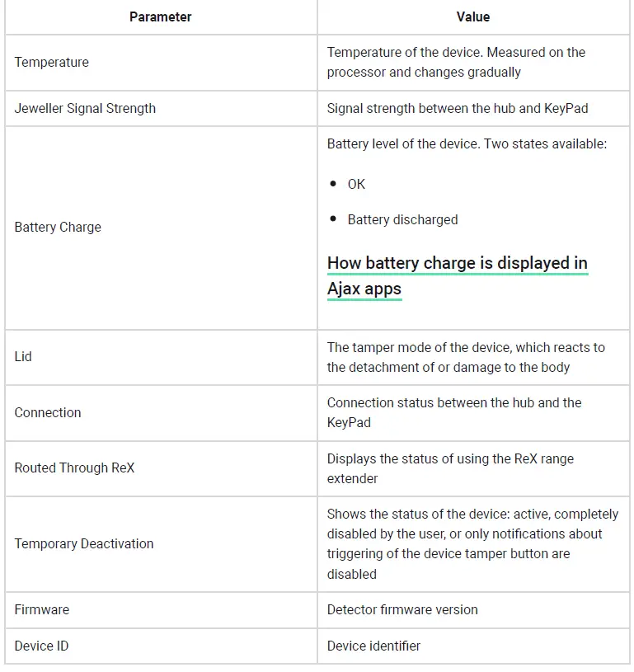
Task: Click the ReX range extender description
Action: click(x=450, y=468)
